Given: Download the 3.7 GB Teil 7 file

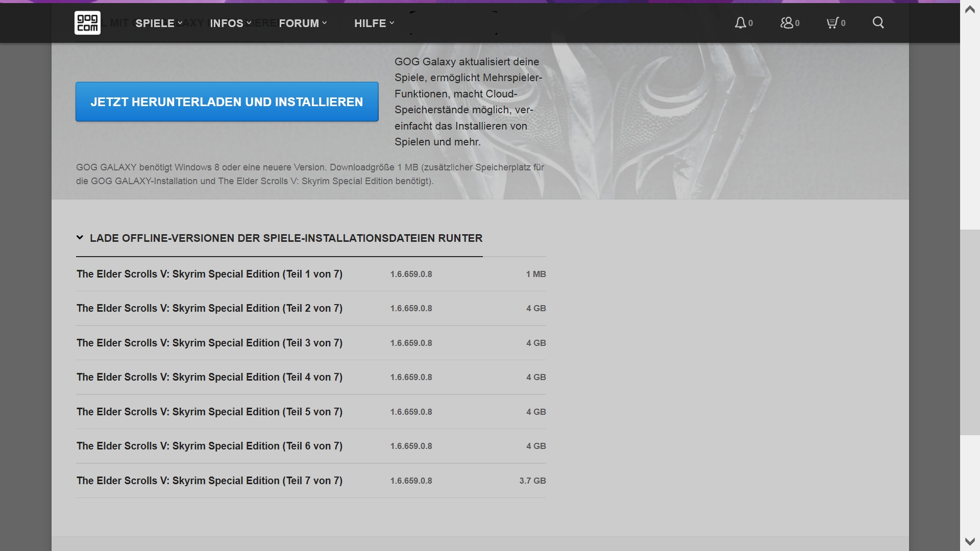Looking at the screenshot, I should tap(209, 481).
